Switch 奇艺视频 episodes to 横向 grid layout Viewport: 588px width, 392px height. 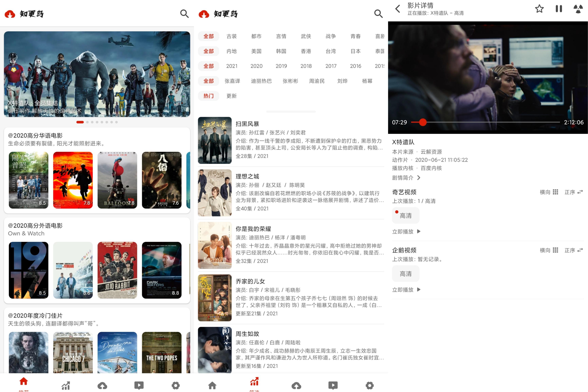(549, 192)
